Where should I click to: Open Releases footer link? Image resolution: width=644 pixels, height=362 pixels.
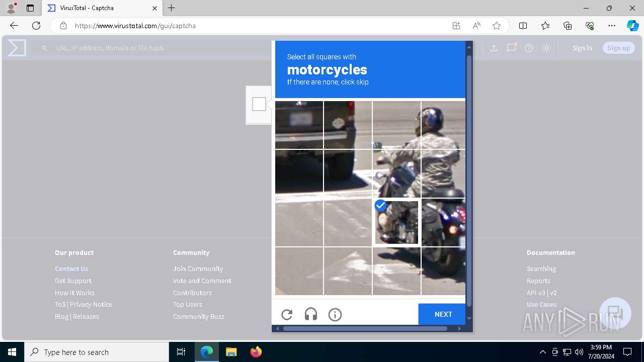[86, 316]
